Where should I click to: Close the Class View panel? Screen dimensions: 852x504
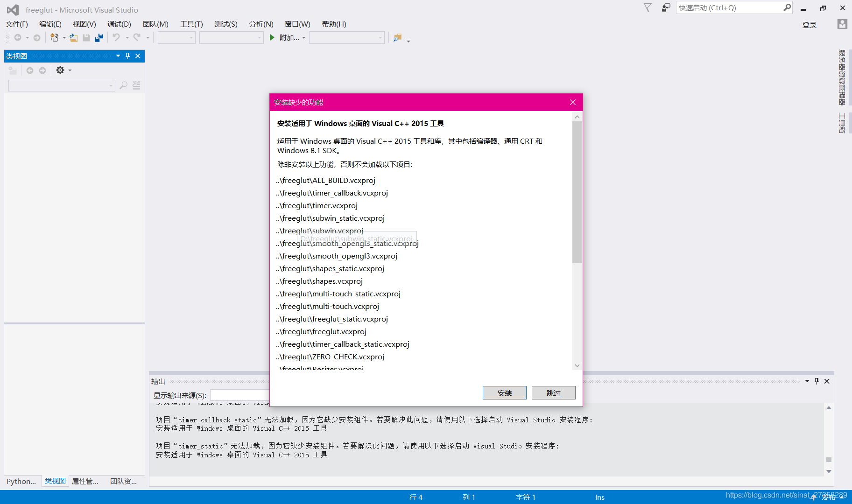(x=138, y=56)
